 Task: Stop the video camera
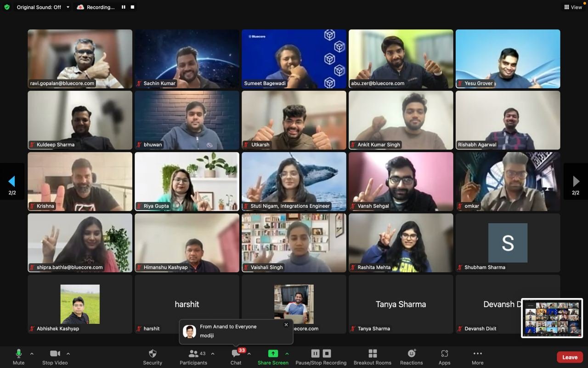coord(55,356)
